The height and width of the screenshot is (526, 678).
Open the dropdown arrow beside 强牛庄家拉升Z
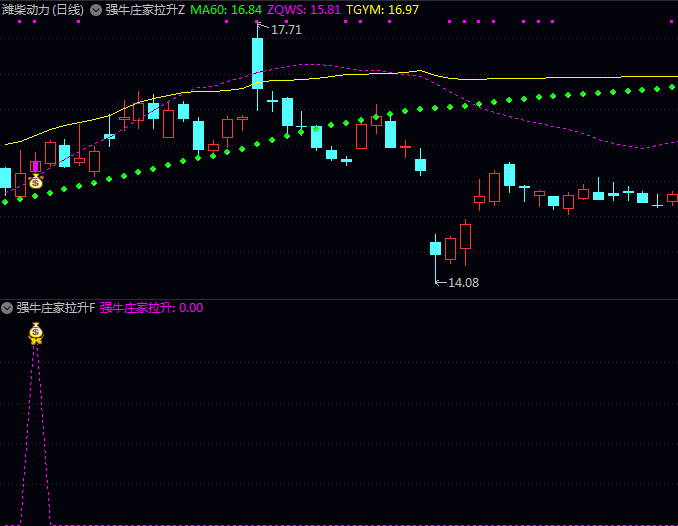click(96, 9)
